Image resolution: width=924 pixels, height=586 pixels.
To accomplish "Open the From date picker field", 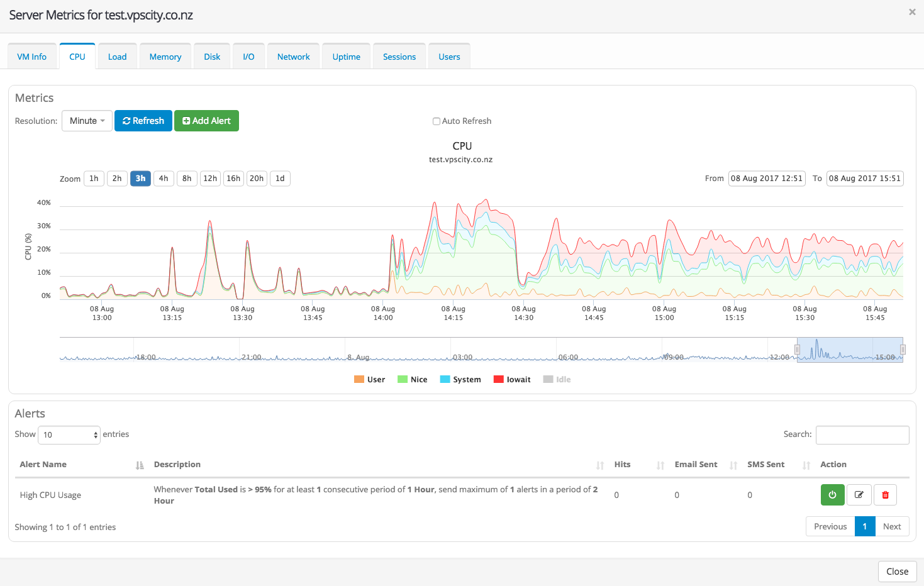I will [x=766, y=179].
